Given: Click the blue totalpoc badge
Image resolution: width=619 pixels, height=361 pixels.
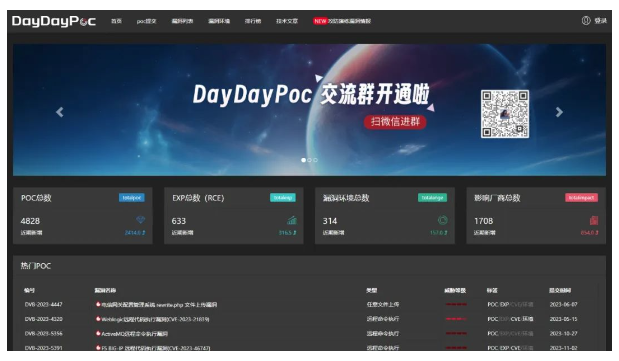Looking at the screenshot, I should (x=132, y=197).
